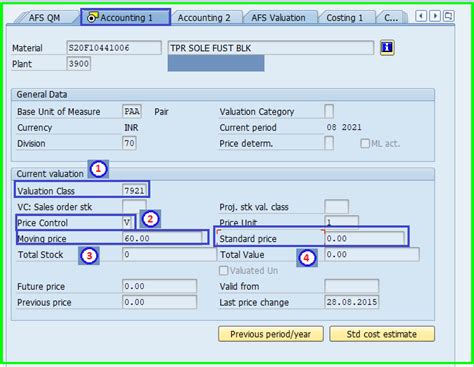Click the Material number field
Screen dimensions: 474x367
[x=114, y=48]
